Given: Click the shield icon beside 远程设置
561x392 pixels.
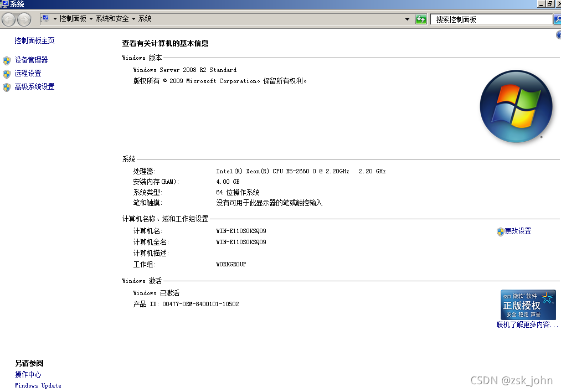Looking at the screenshot, I should click(x=7, y=74).
